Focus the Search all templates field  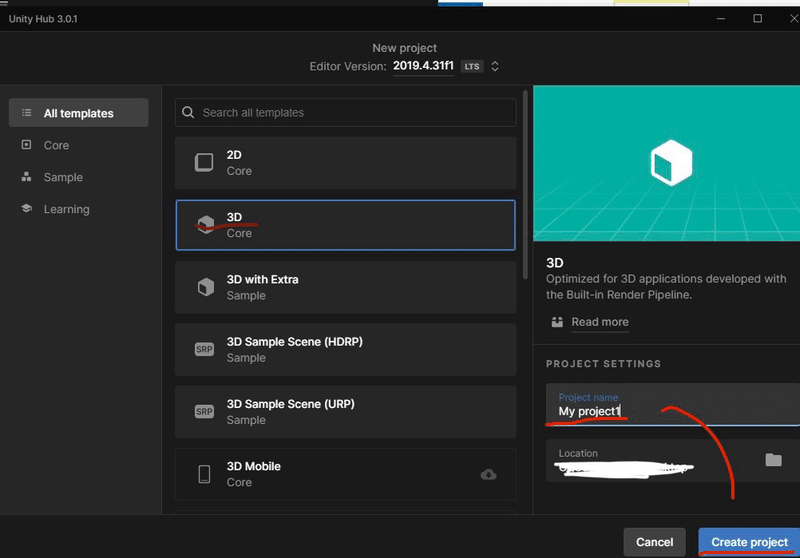click(x=345, y=112)
